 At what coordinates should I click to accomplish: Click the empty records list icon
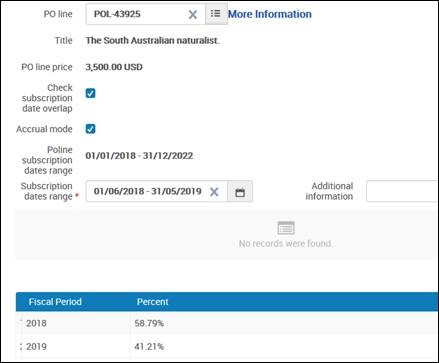pyautogui.click(x=286, y=228)
